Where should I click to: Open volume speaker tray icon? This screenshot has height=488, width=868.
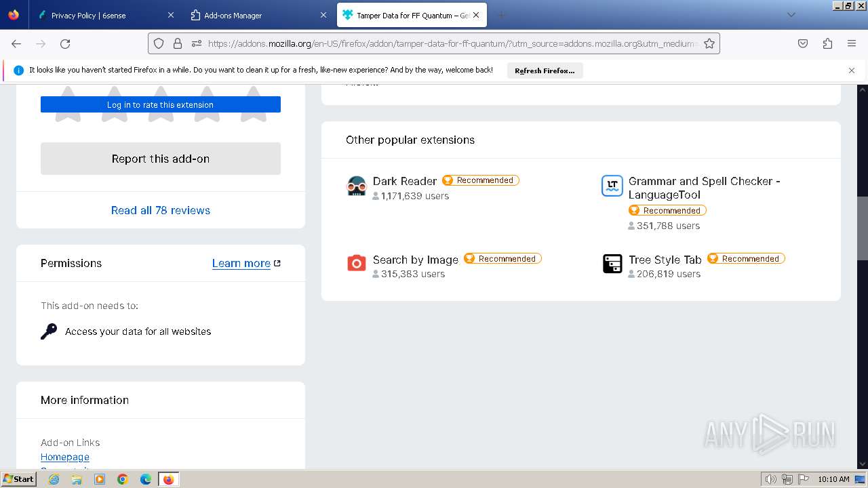[771, 479]
